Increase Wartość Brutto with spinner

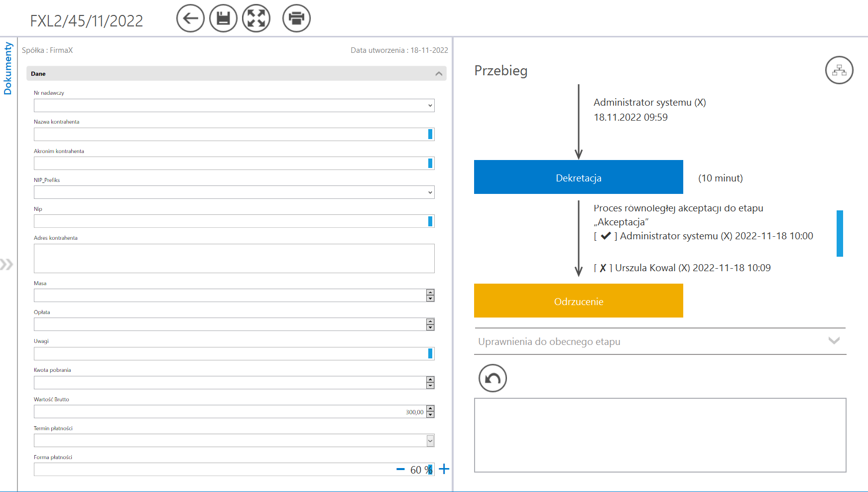[x=430, y=409]
